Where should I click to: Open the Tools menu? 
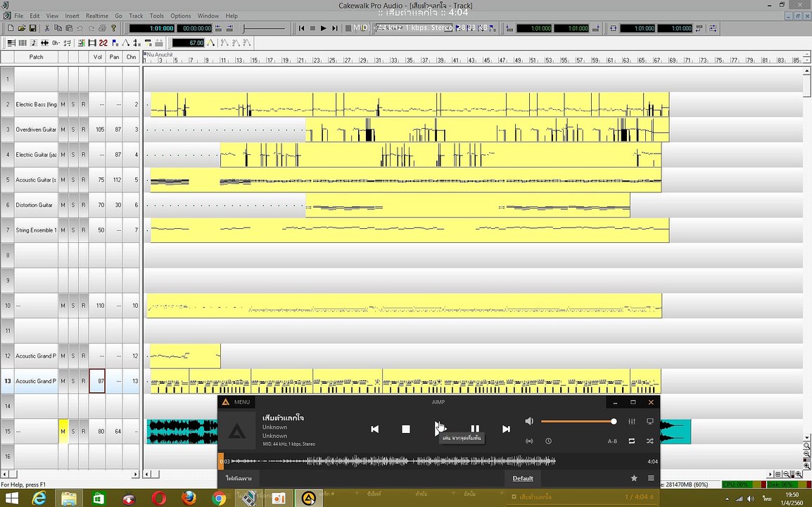click(156, 15)
